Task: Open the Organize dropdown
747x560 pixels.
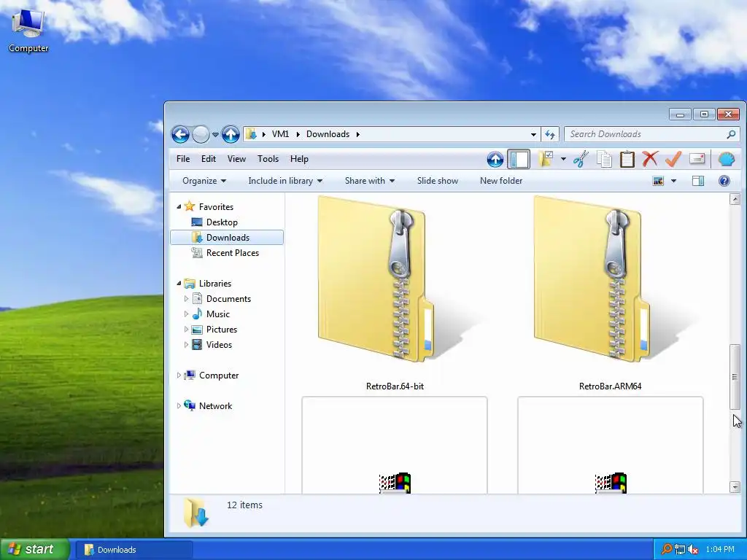Action: click(x=204, y=181)
